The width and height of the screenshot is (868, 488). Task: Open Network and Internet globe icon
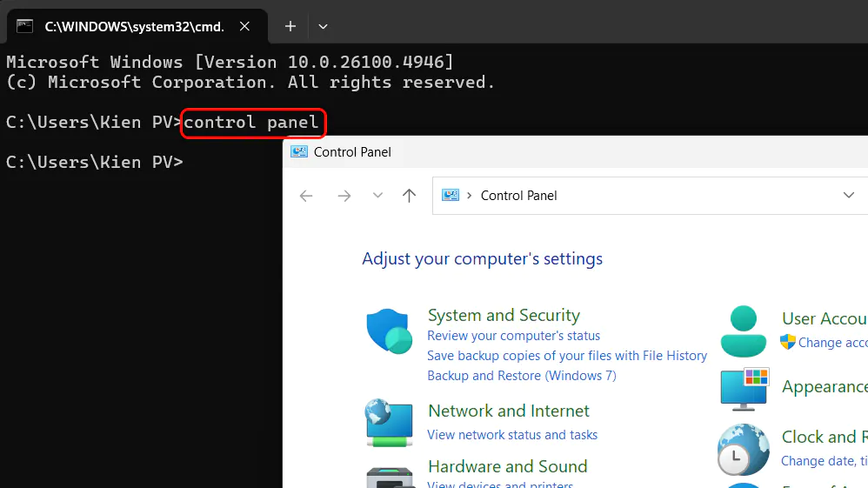click(x=389, y=423)
